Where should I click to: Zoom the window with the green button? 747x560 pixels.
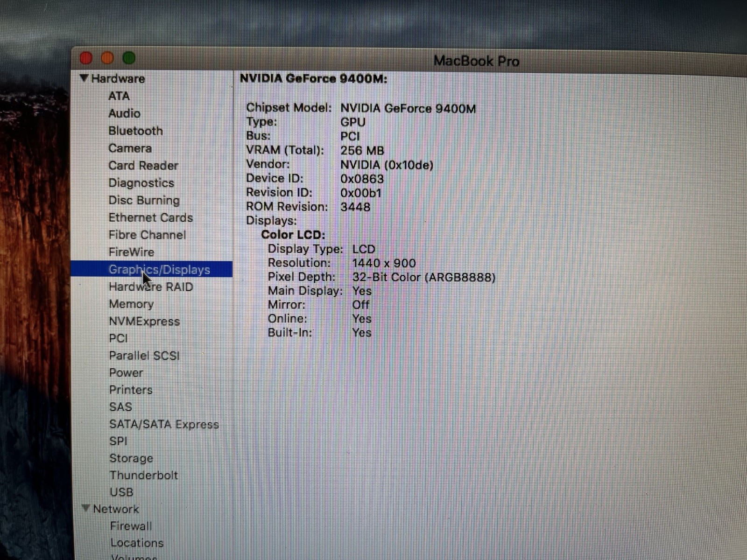tap(129, 58)
